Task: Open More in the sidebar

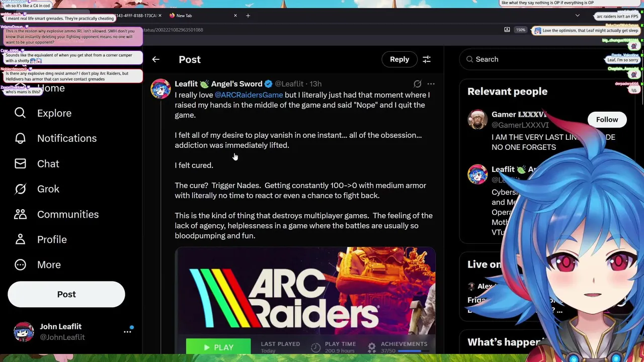Action: coord(49,264)
